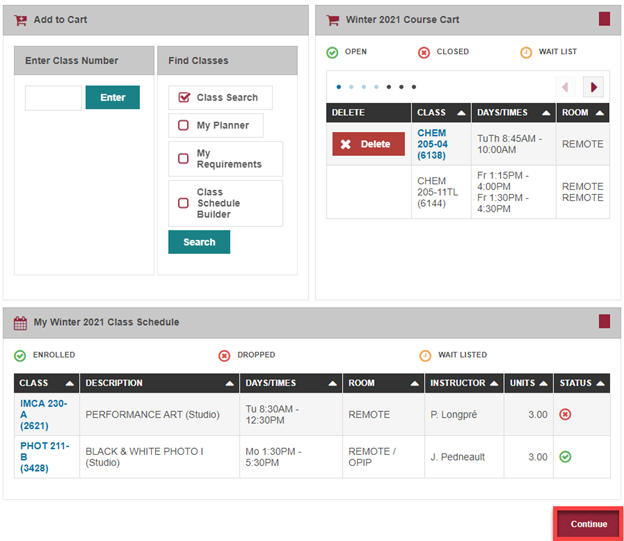The image size is (624, 541).
Task: Click the BLACK & WHITE PHOTO I description
Action: point(144,457)
